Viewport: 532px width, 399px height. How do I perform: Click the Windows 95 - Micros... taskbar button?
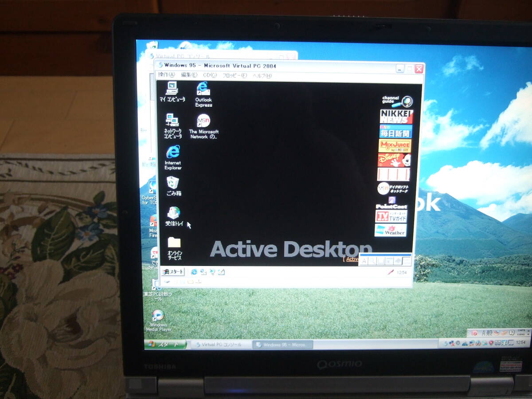pos(283,345)
